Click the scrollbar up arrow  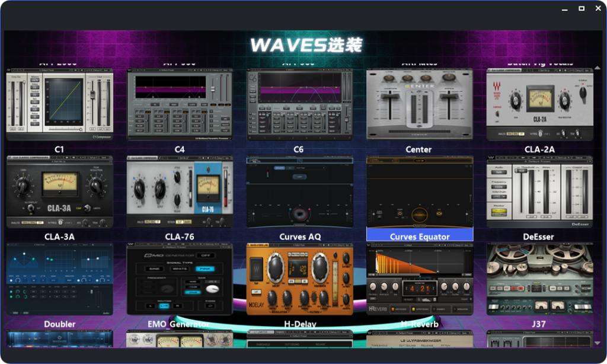[598, 68]
